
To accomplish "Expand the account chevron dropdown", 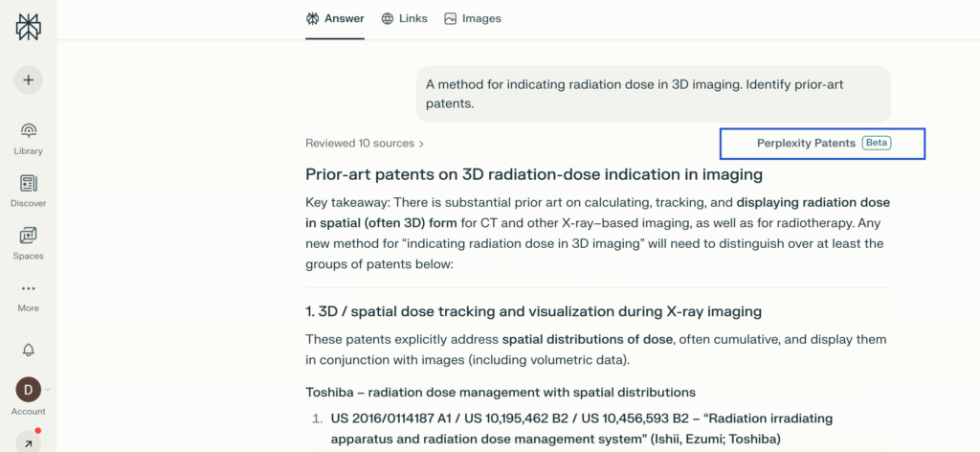I will point(48,390).
